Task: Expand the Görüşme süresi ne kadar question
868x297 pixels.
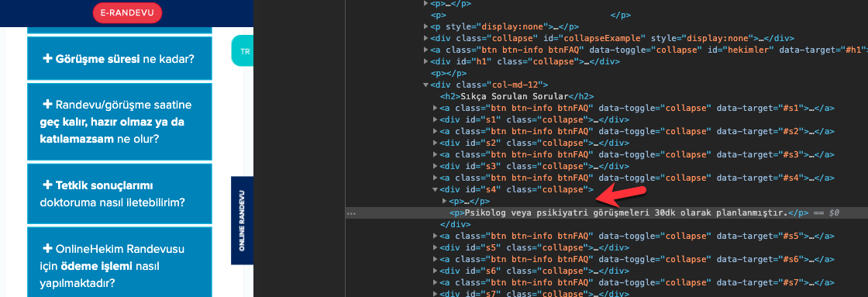Action: (x=119, y=58)
